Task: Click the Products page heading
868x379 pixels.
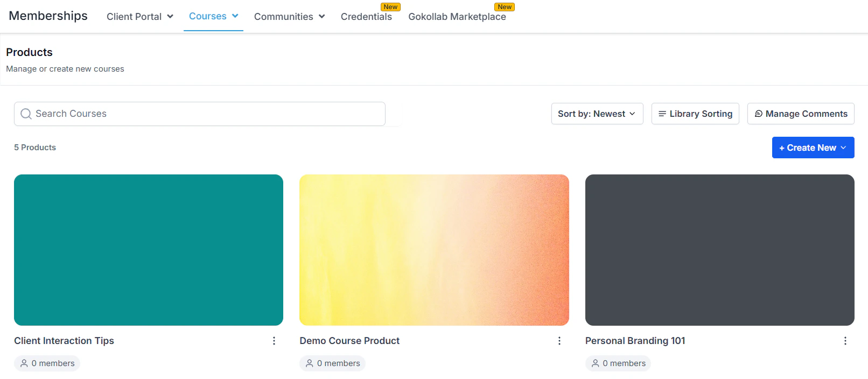Action: pyautogui.click(x=29, y=52)
